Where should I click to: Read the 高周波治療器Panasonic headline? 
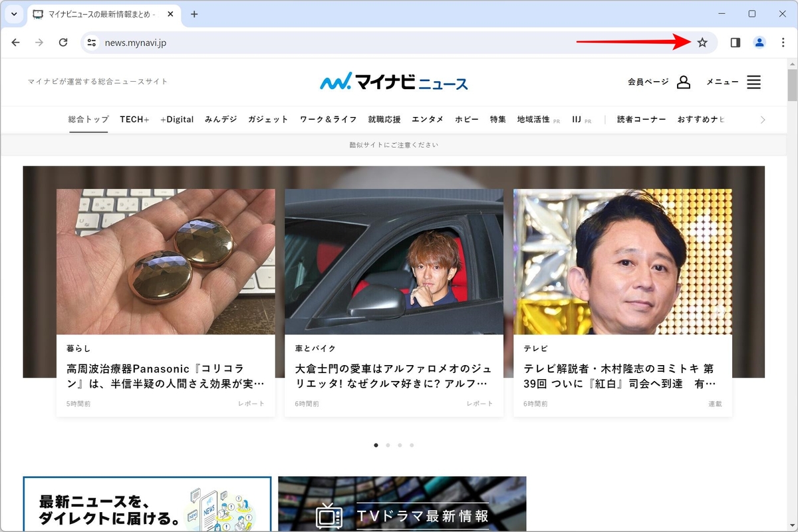[x=166, y=376]
